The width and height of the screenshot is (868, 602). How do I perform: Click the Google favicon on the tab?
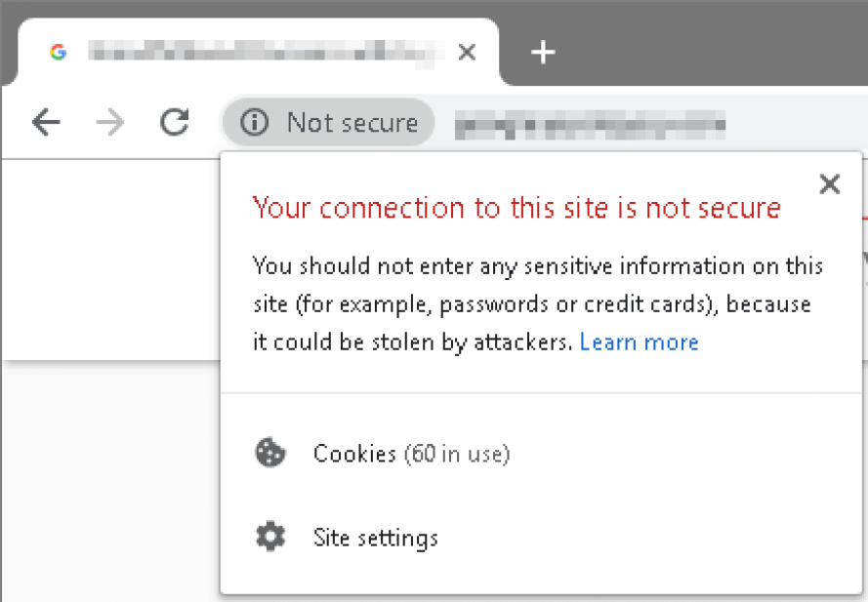(58, 52)
